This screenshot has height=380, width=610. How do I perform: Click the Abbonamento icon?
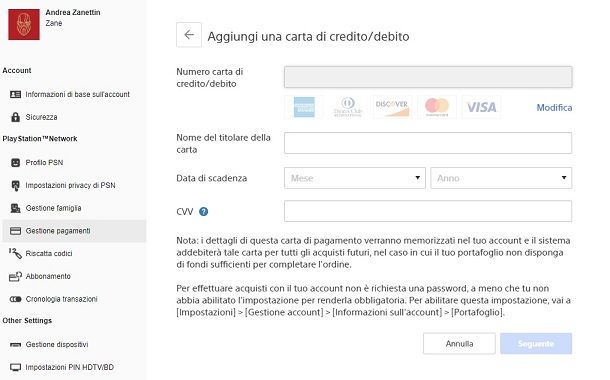click(x=15, y=276)
